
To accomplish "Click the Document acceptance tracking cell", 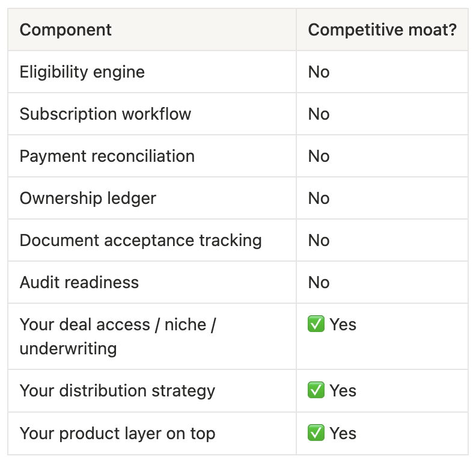I will (x=141, y=241).
